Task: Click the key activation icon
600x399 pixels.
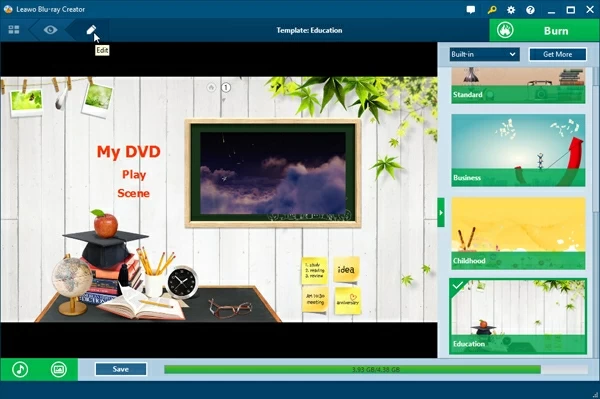Action: tap(492, 10)
